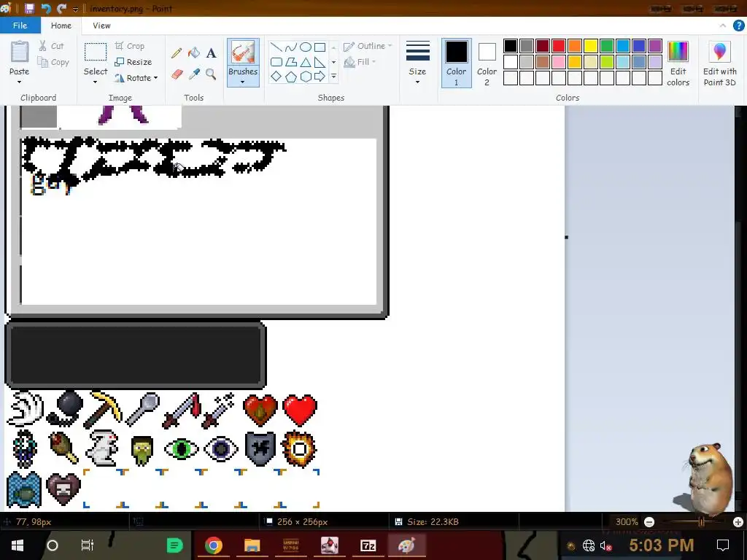
Task: Click the canvas right-edge resize handle
Action: tap(566, 237)
